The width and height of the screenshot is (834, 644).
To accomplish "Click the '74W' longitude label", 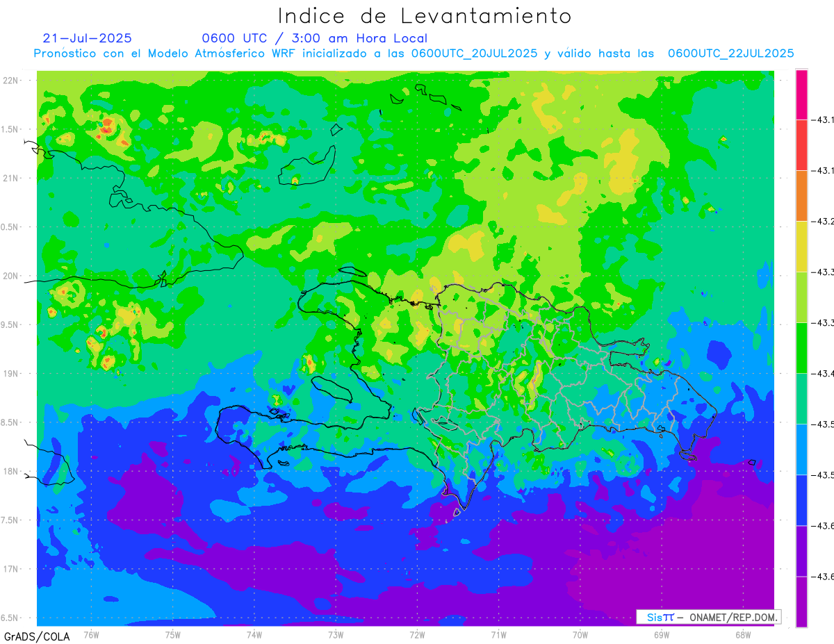I will point(254,634).
